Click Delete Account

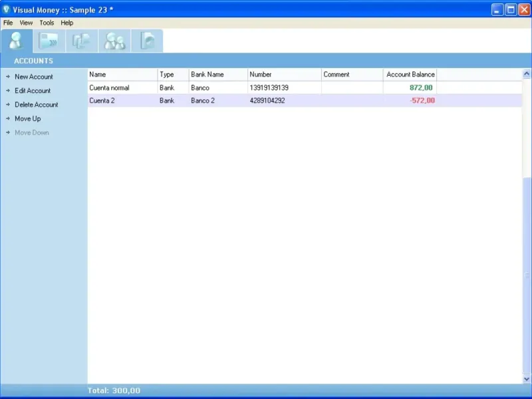pyautogui.click(x=37, y=104)
